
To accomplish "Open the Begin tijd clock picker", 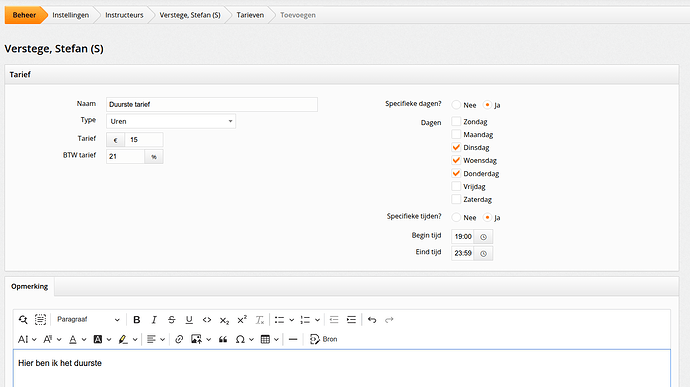I will [483, 237].
